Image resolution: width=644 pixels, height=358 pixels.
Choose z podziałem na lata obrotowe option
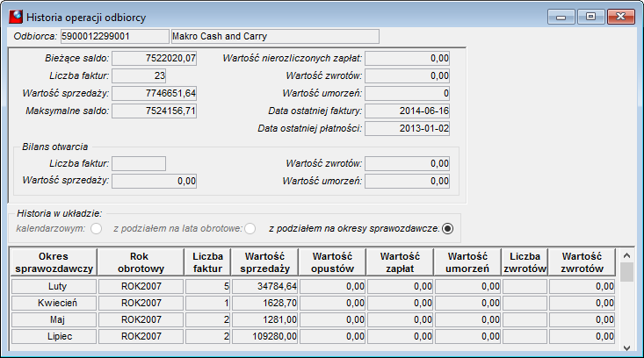click(250, 228)
